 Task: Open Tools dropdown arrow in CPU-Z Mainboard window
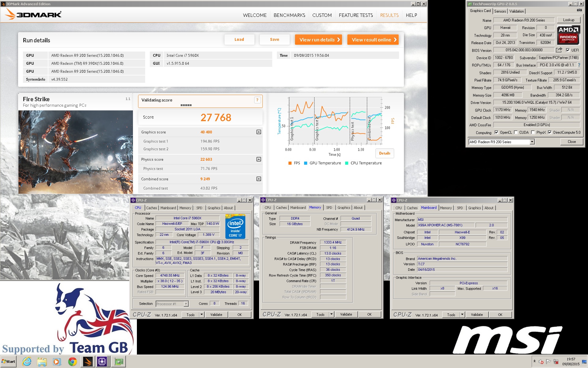tap(462, 315)
